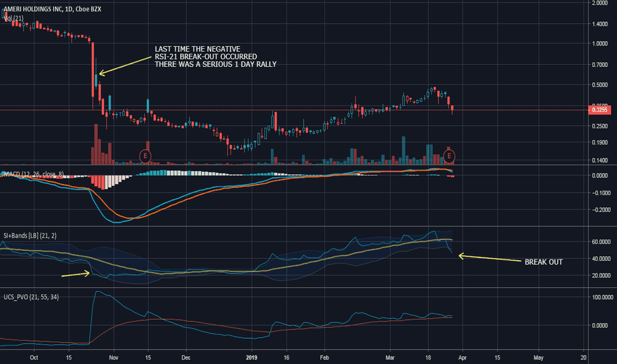Click the 100.0000 PVO scale value
617x364 pixels.
(x=602, y=298)
